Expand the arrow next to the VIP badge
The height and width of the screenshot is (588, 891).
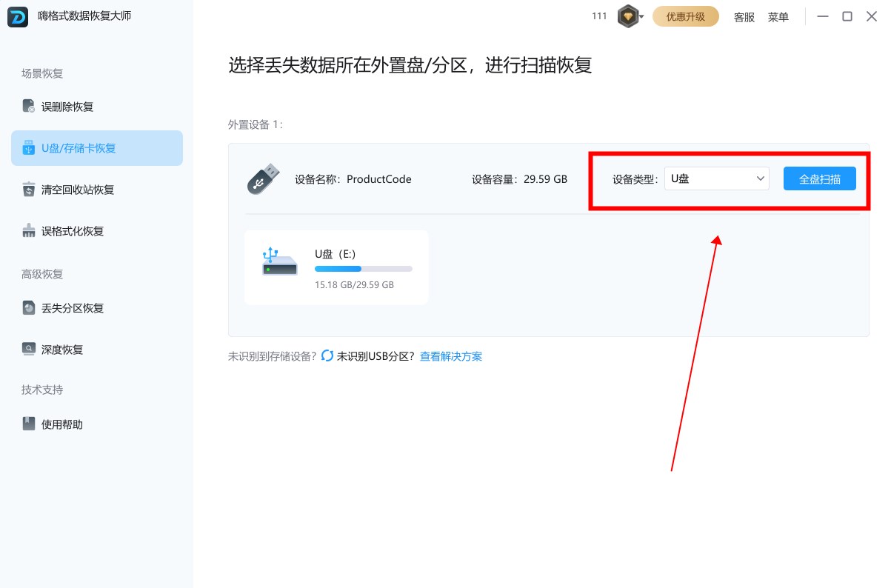[641, 17]
